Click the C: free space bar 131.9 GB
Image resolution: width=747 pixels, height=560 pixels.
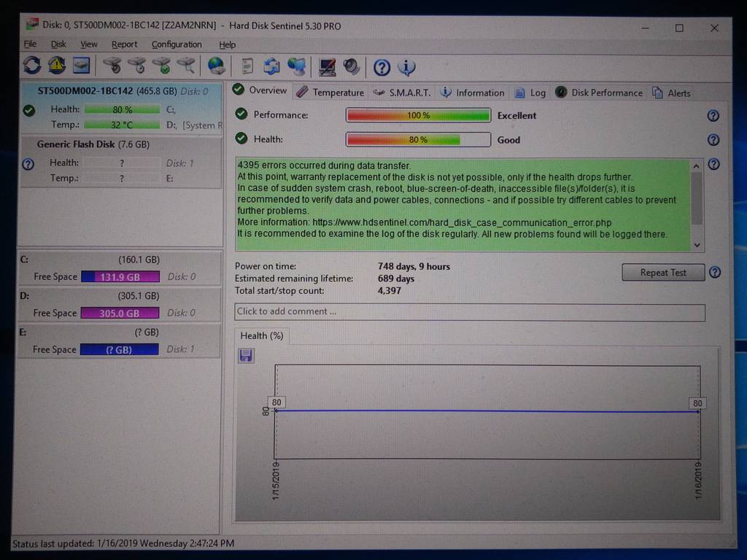coord(120,277)
